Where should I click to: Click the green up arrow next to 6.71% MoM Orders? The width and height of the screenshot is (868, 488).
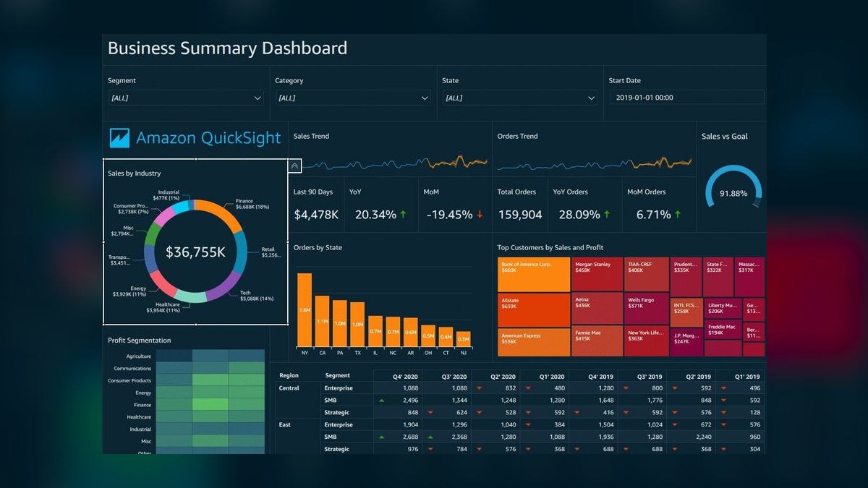tap(678, 215)
